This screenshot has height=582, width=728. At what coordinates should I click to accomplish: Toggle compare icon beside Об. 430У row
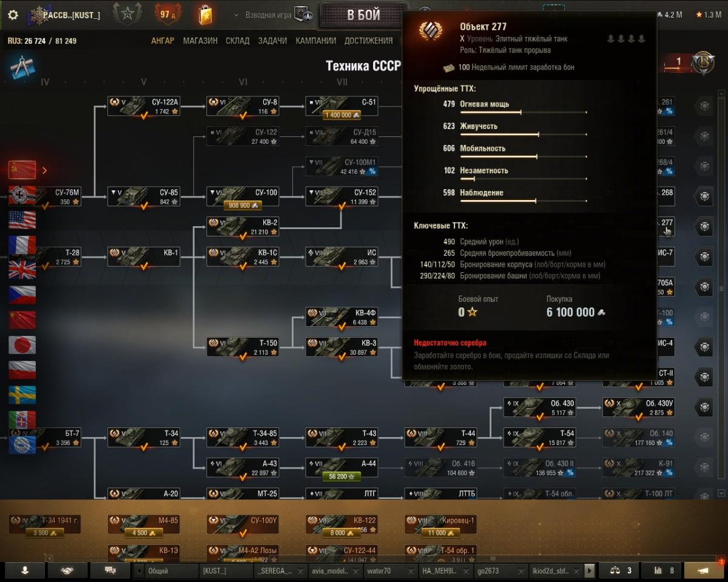click(704, 407)
